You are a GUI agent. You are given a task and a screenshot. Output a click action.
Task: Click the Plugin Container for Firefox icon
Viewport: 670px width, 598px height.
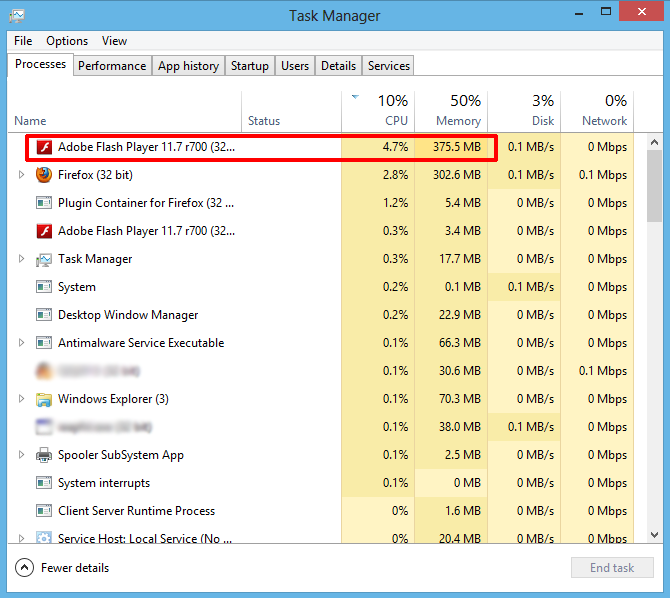pyautogui.click(x=44, y=203)
